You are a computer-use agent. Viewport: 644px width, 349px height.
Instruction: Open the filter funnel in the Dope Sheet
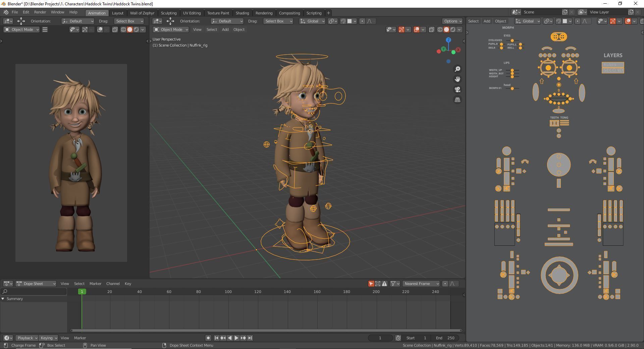click(393, 284)
